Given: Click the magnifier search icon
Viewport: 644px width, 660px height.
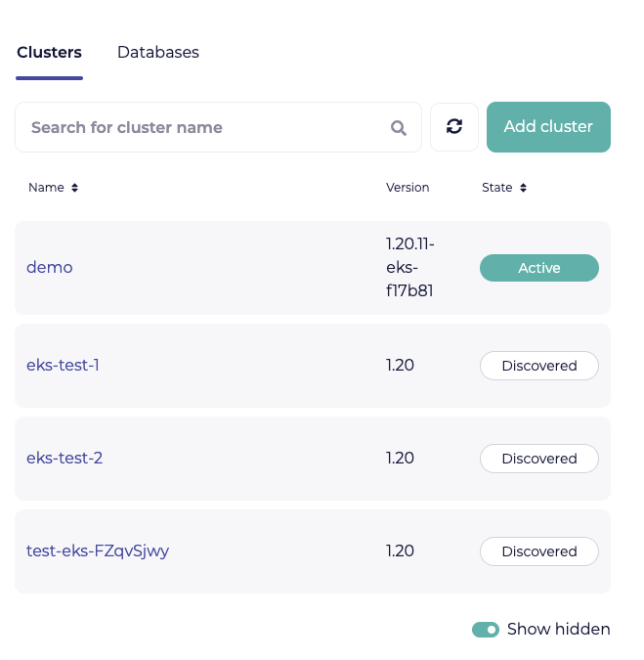Looking at the screenshot, I should tap(398, 127).
